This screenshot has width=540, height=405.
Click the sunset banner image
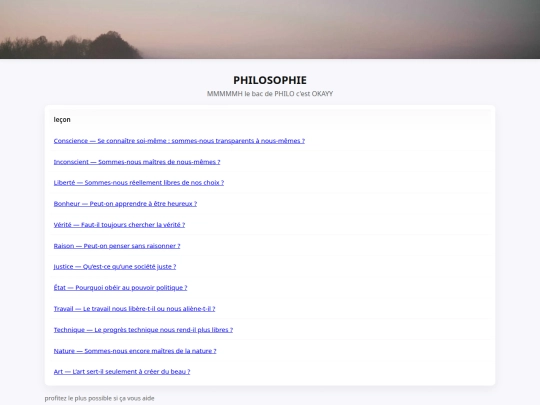tap(270, 29)
